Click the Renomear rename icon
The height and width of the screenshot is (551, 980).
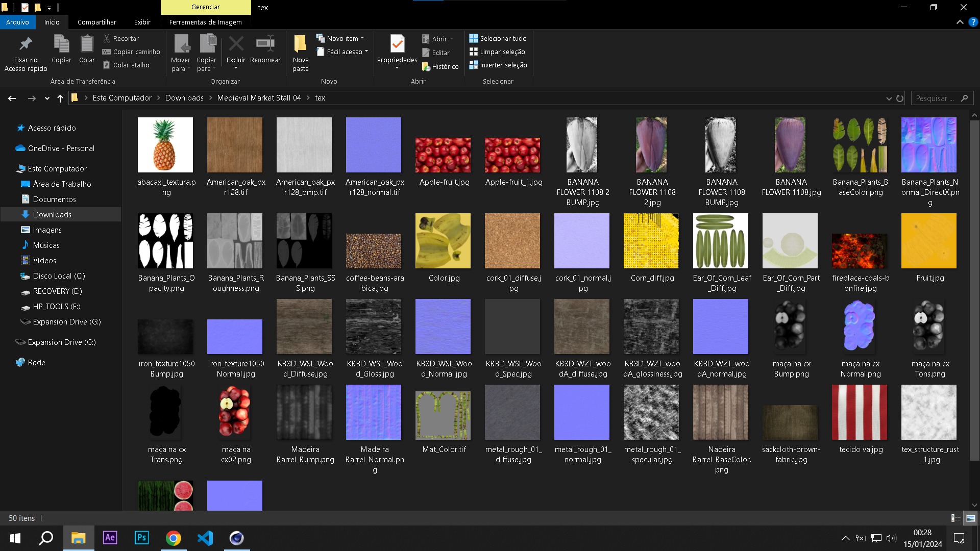(x=265, y=44)
